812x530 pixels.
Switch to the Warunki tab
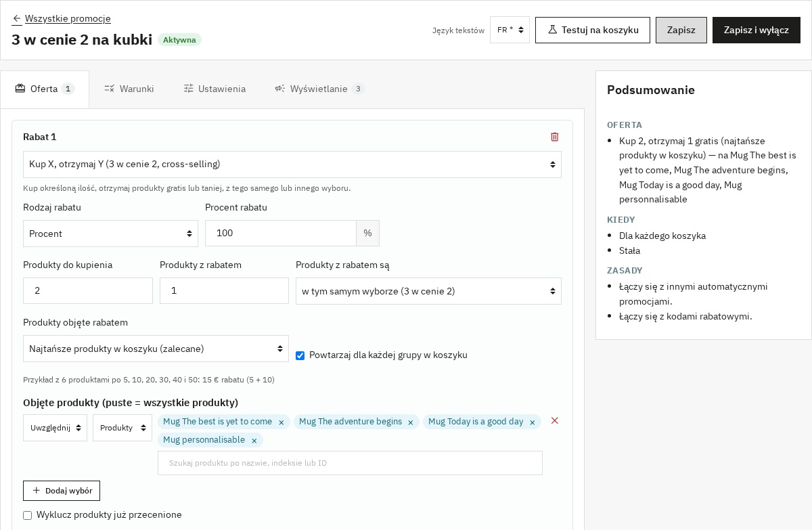coord(129,89)
